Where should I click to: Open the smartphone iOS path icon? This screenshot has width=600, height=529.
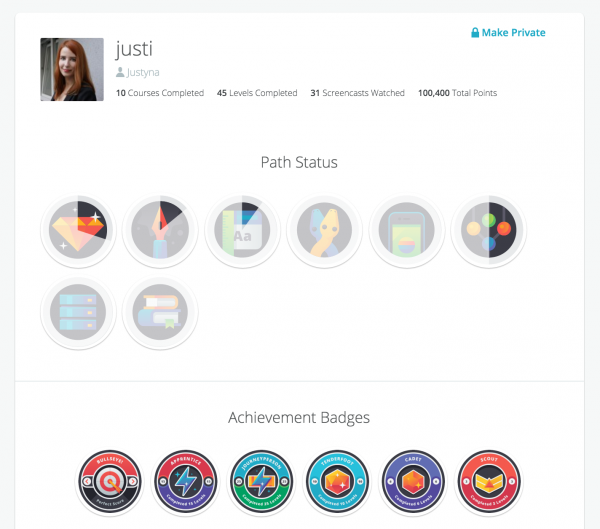point(406,230)
